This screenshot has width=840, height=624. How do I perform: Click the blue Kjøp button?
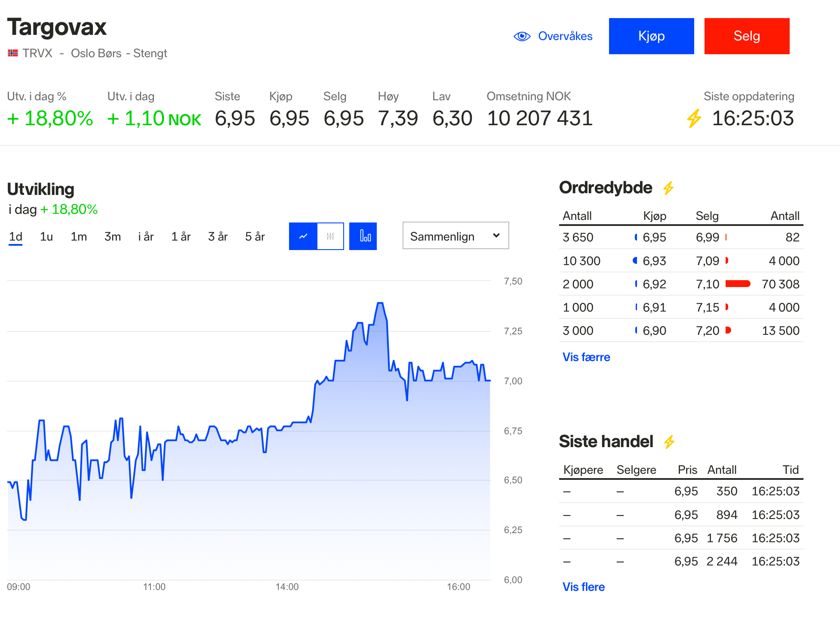pos(651,36)
